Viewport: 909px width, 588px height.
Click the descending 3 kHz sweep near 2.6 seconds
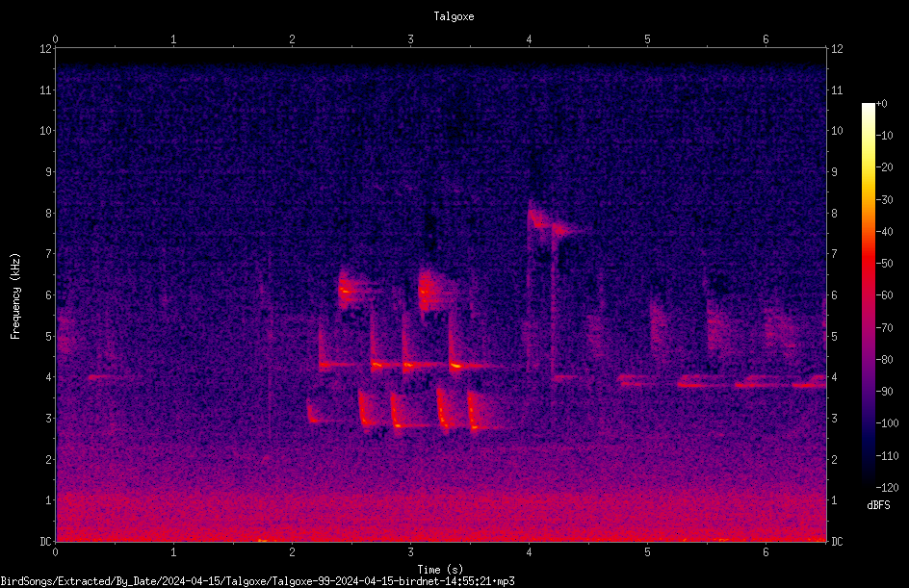pyautogui.click(x=364, y=410)
